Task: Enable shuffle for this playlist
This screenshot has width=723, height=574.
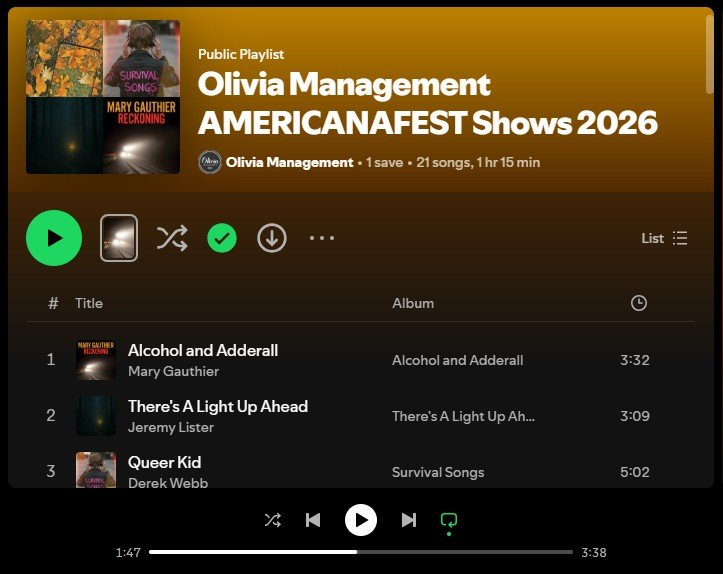Action: [x=172, y=238]
